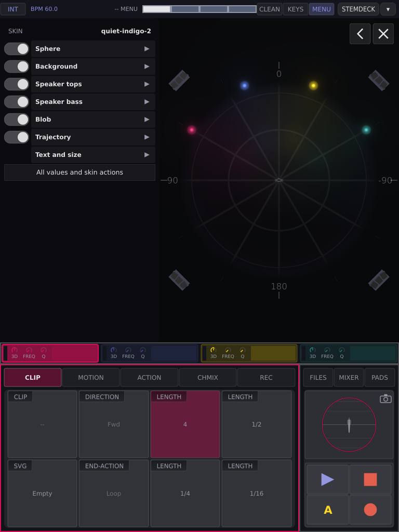Click the top-right speaker icon
This screenshot has height=532, width=399.
[x=379, y=81]
